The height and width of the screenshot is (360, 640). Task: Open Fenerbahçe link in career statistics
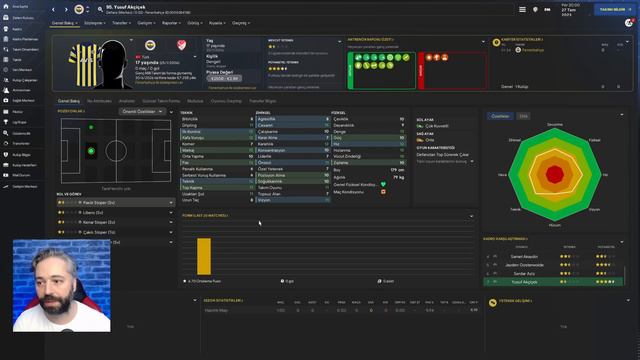tap(533, 50)
